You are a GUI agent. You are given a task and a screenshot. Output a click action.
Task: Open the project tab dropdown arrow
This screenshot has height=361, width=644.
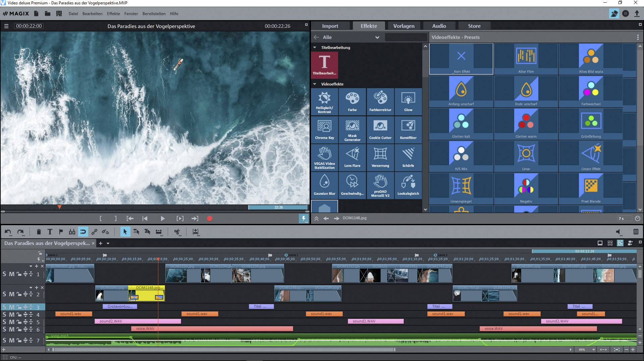tap(108, 243)
